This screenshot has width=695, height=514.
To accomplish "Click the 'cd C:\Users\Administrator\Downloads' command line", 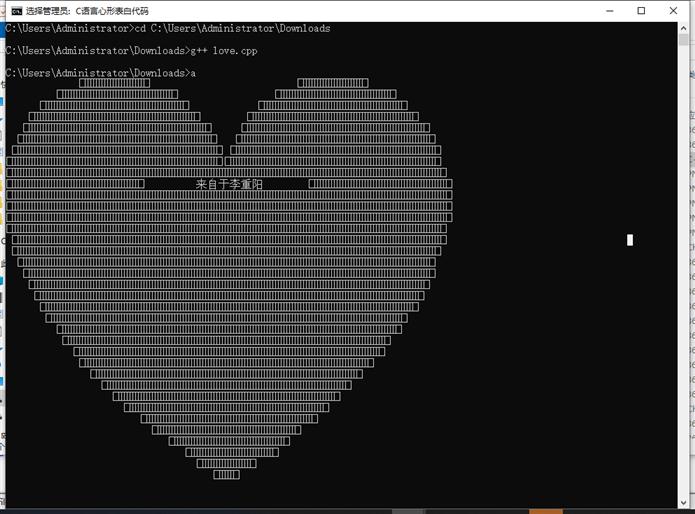I will pyautogui.click(x=168, y=28).
